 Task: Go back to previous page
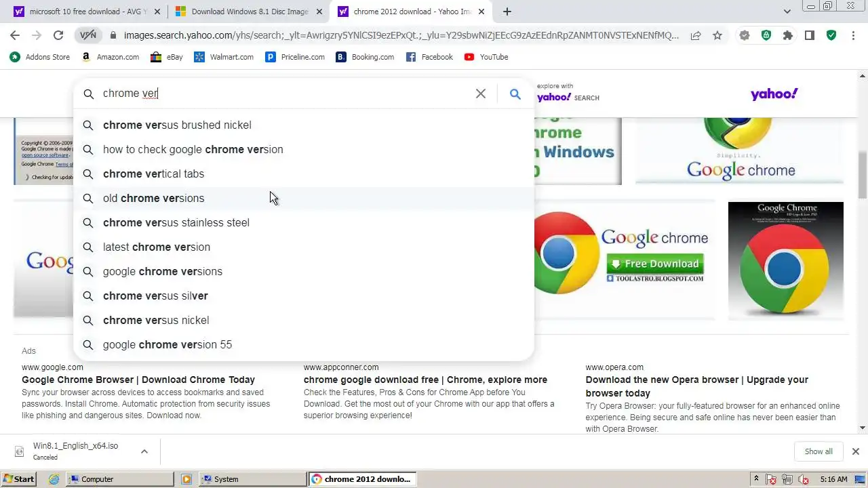pos(15,35)
